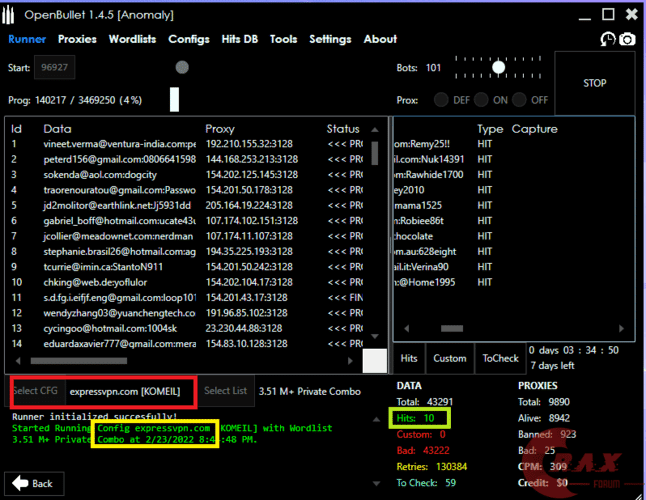Click expressvpn.com [KOMEIL] config name
The width and height of the screenshot is (646, 500).
coord(125,391)
